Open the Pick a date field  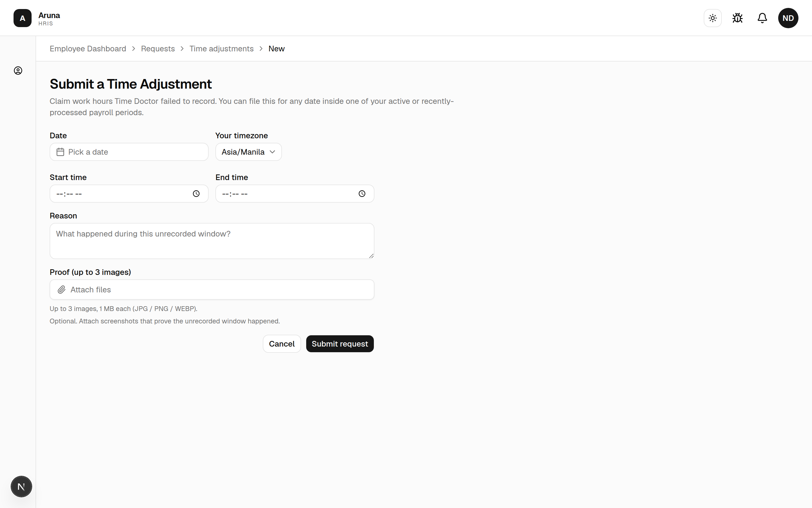129,152
